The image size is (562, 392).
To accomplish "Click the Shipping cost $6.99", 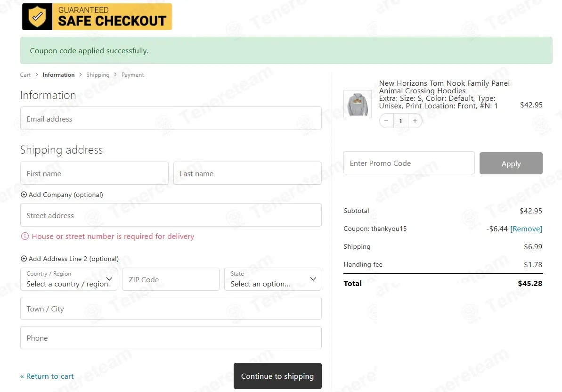I will [x=533, y=246].
